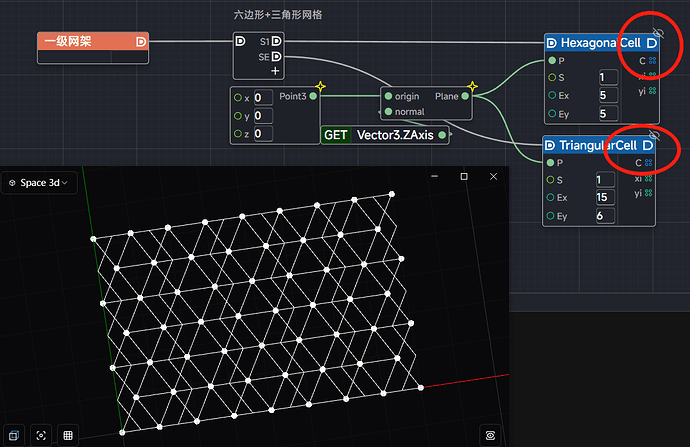690x447 pixels.
Task: Open the Space 3d view dropdown
Action: pyautogui.click(x=42, y=184)
